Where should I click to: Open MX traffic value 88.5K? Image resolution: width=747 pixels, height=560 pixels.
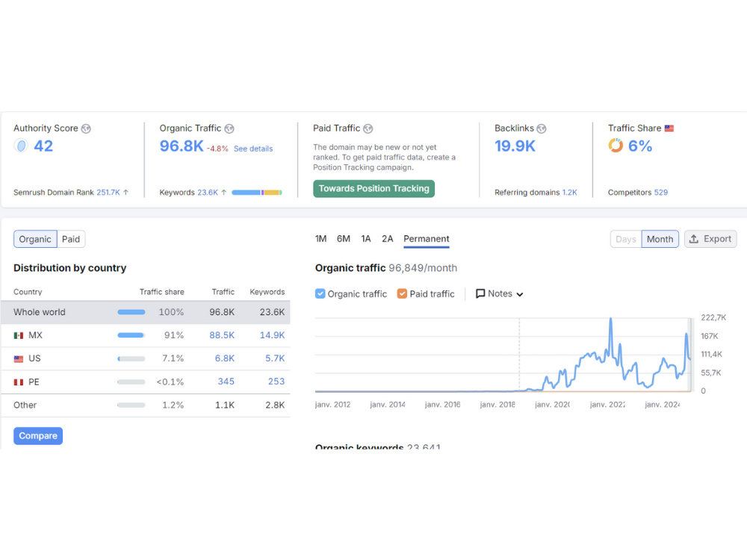(x=222, y=335)
